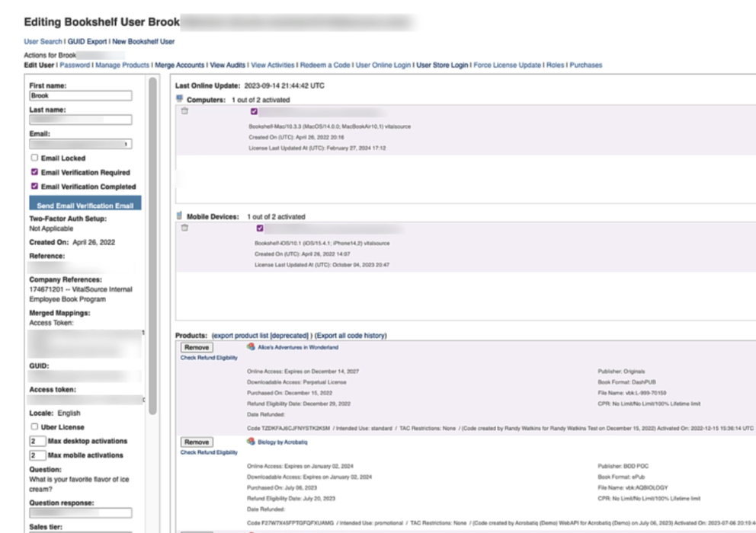Open the Password action link
Viewport: 756px width, 533px height.
tap(75, 65)
